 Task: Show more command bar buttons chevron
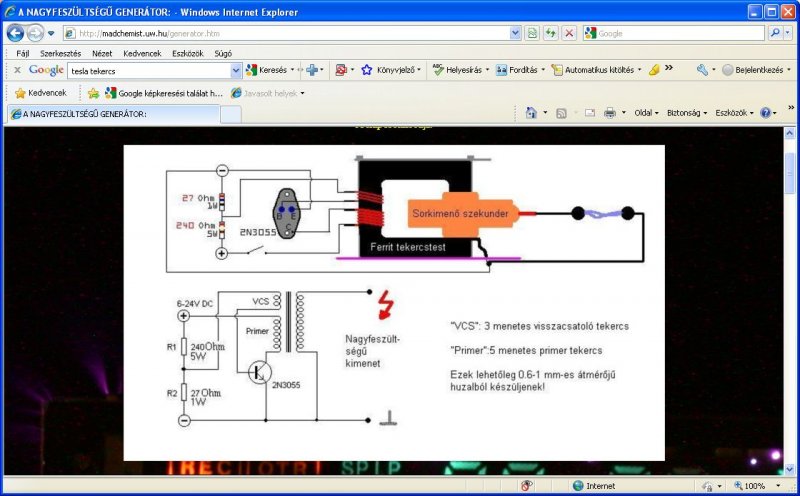click(791, 108)
